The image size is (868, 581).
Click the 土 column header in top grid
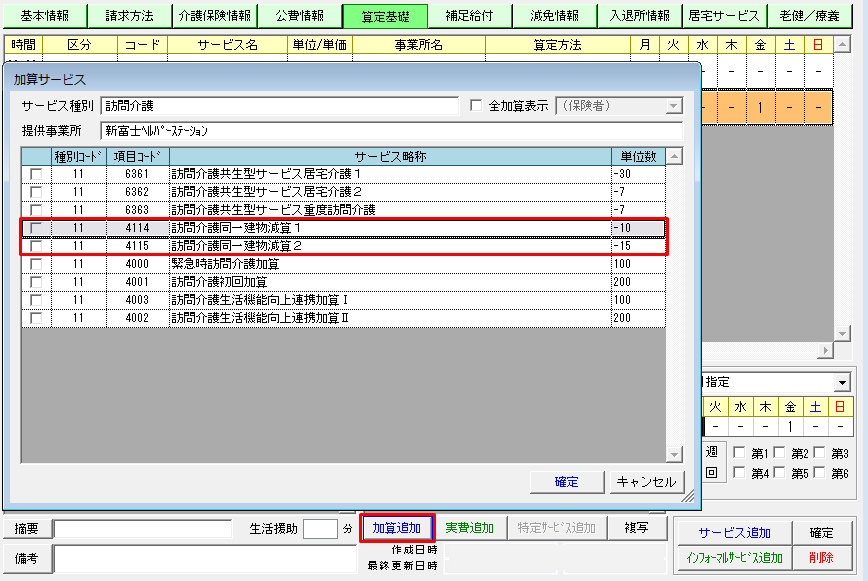pyautogui.click(x=789, y=45)
